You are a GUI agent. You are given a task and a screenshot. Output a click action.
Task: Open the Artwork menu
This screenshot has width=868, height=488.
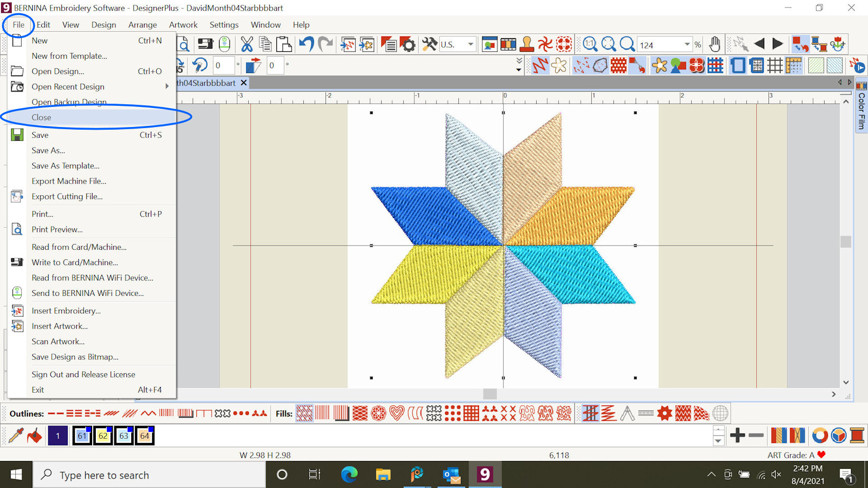click(x=183, y=24)
